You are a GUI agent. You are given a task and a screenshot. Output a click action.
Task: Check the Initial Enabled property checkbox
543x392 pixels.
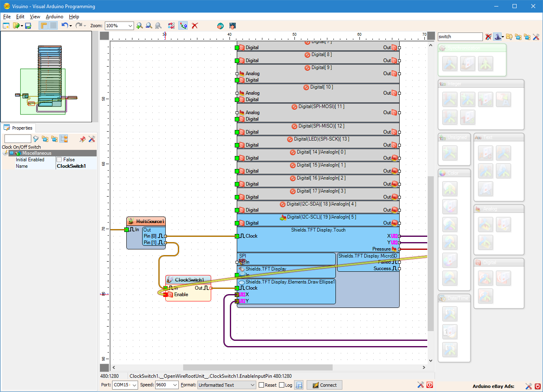click(x=59, y=160)
